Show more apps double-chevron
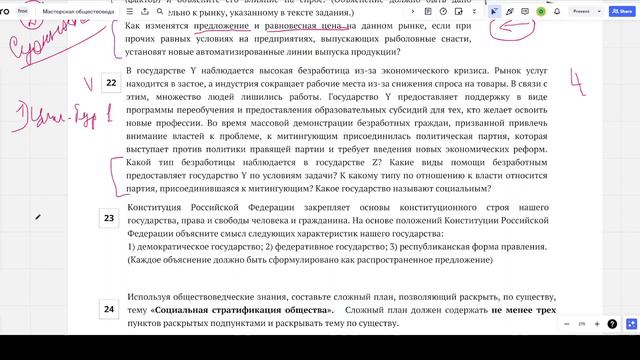 (x=474, y=11)
